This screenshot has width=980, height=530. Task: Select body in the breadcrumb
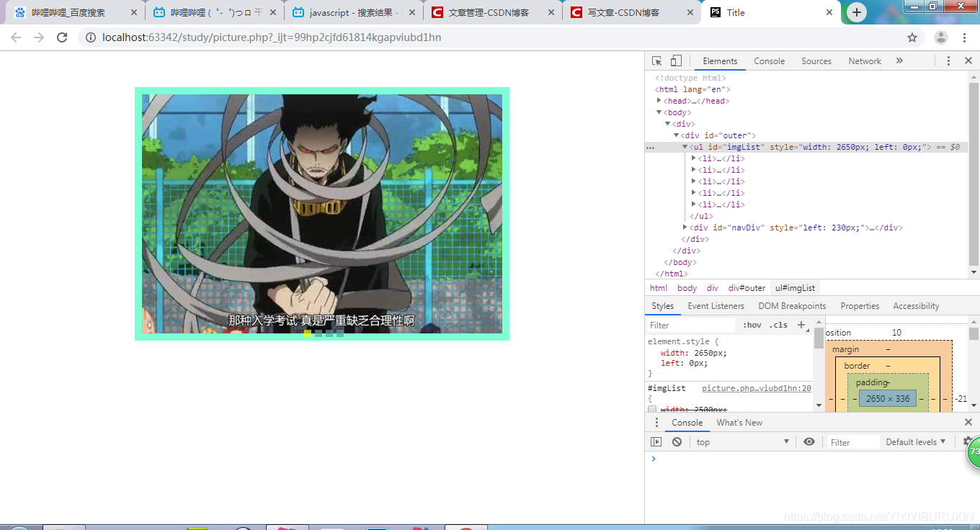(x=687, y=288)
